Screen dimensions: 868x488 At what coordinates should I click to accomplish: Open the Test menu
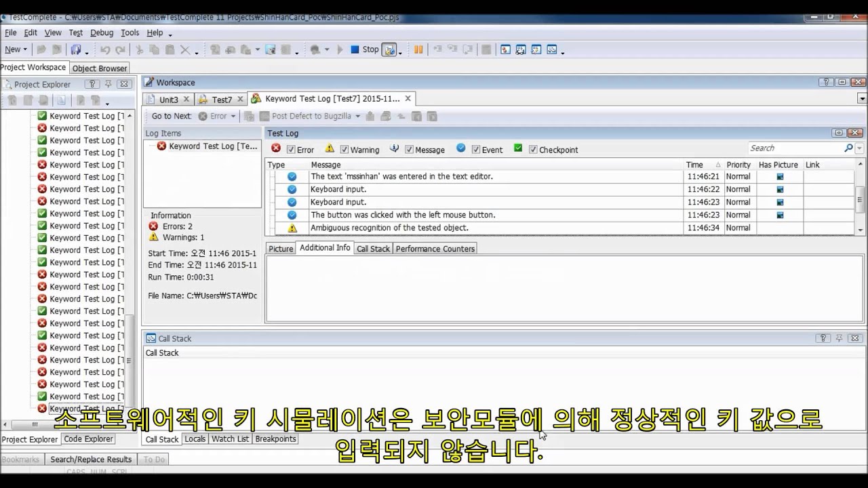click(76, 33)
